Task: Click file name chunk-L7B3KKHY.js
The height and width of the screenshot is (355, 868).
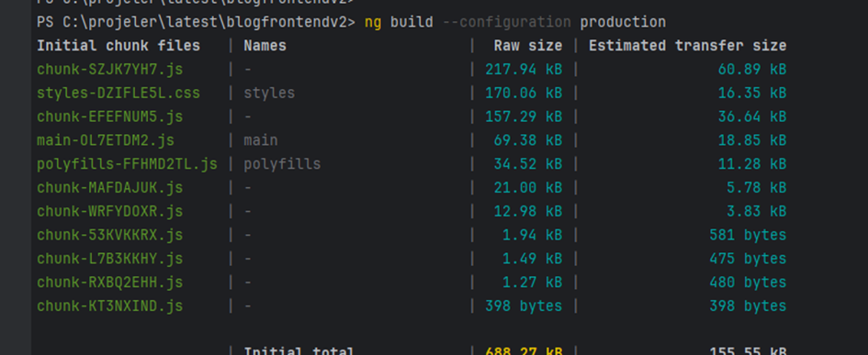Action: click(109, 259)
